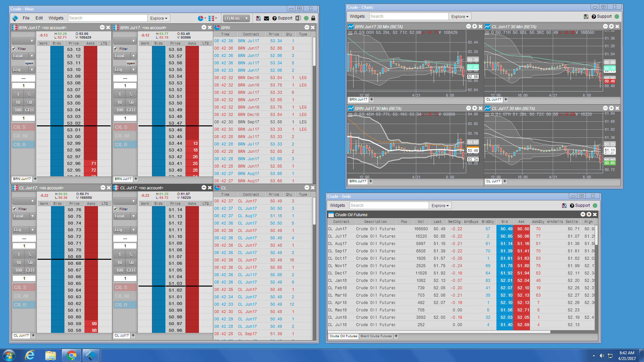This screenshot has height=362, width=644.
Task: Switch to the Brent Crude Futures tab
Action: point(376,336)
